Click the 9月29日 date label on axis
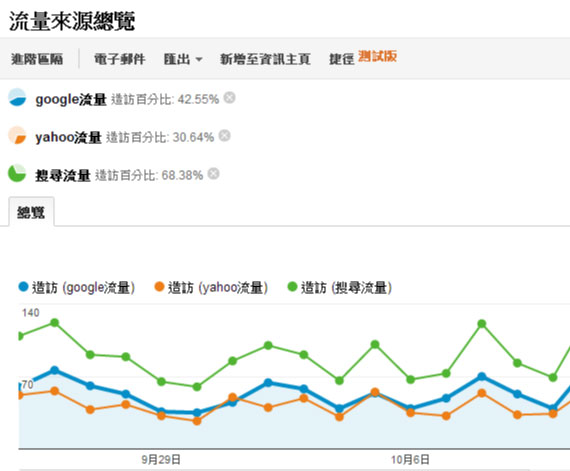570x471 pixels. (161, 460)
